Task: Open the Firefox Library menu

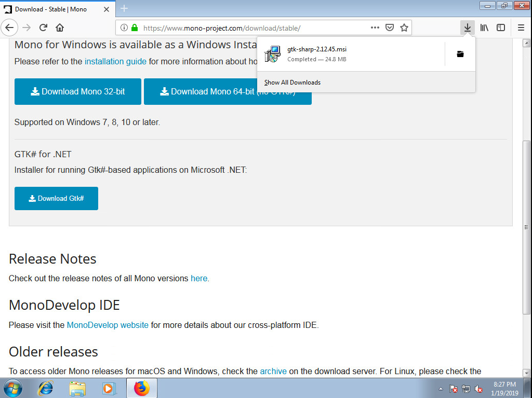Action: pyautogui.click(x=484, y=28)
